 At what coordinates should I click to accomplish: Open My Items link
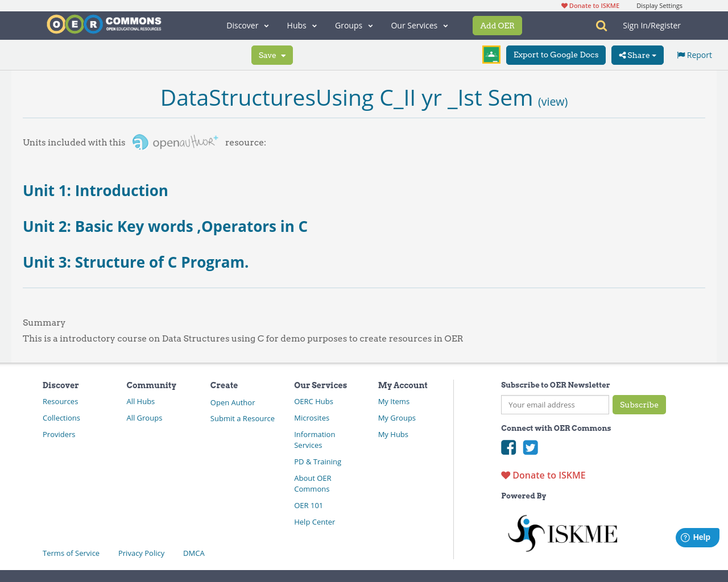click(x=394, y=401)
